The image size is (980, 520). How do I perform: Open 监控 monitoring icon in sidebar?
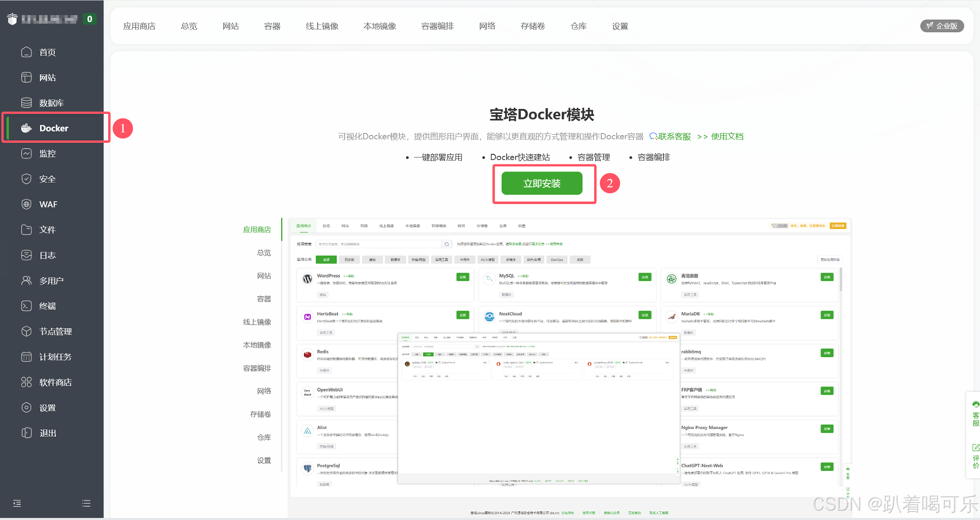(27, 153)
